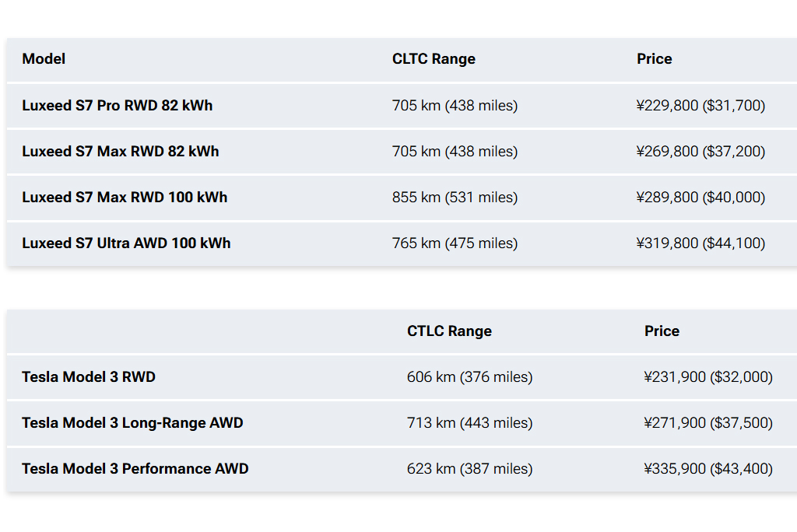Click Price header in the Tesla table

click(662, 331)
